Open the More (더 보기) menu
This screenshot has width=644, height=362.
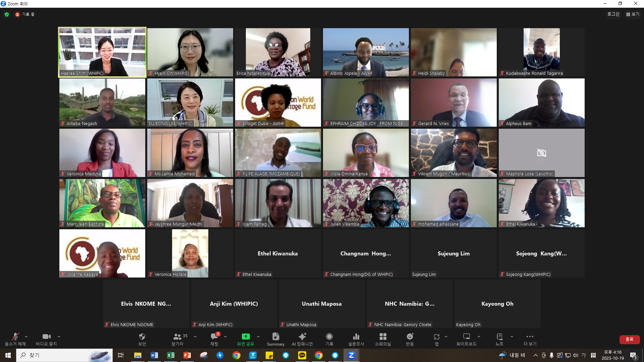click(530, 337)
